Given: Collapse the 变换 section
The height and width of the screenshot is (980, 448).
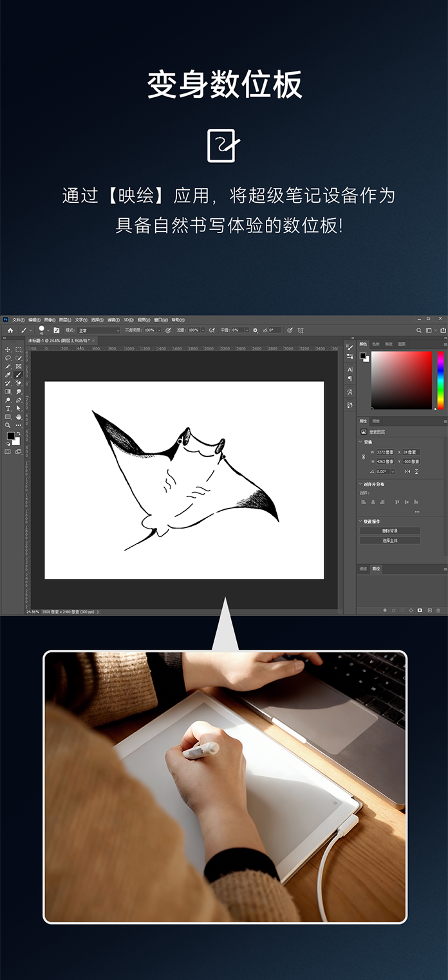Looking at the screenshot, I should click(x=360, y=442).
